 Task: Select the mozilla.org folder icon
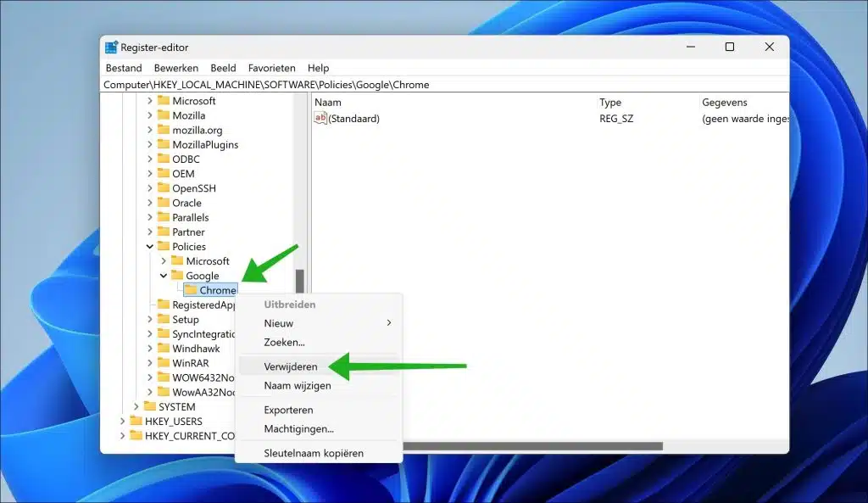click(x=164, y=130)
